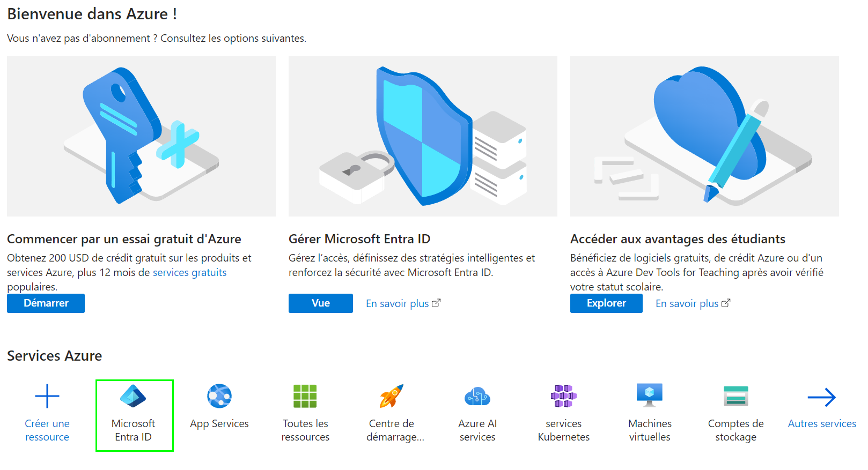Click the Machines virtuelles label
The height and width of the screenshot is (470, 868).
tap(650, 430)
